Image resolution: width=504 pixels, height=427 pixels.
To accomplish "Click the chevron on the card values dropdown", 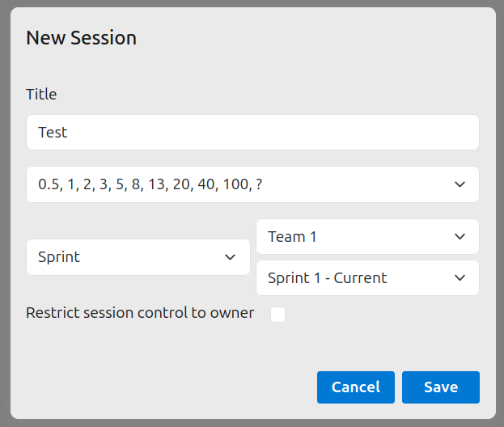I will pos(460,184).
